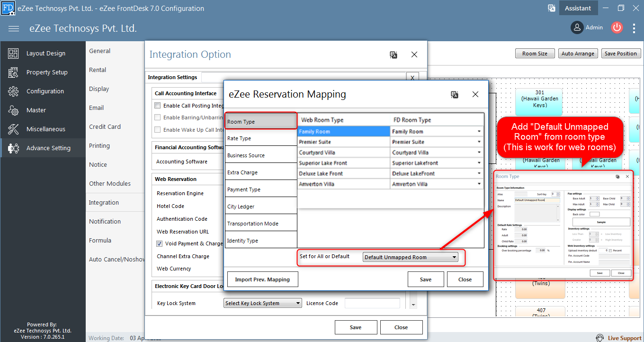Screen dimensions: 644x342
Task: Open FD Room Type dropdown for Family Room
Action: pos(479,132)
